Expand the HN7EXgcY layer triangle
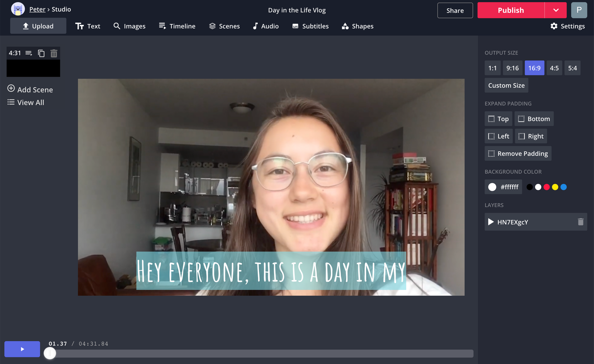 point(491,222)
